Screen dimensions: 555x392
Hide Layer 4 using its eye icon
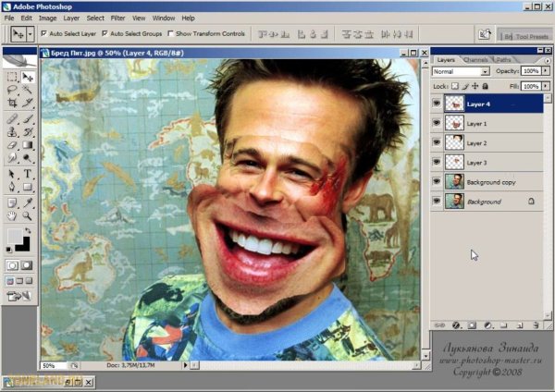(x=438, y=104)
